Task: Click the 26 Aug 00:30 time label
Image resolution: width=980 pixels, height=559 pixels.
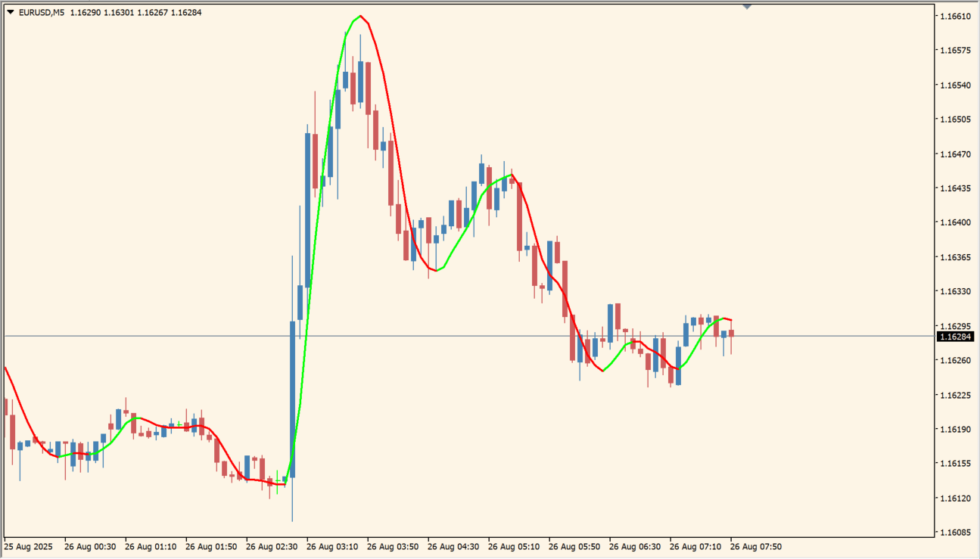Action: pos(90,546)
